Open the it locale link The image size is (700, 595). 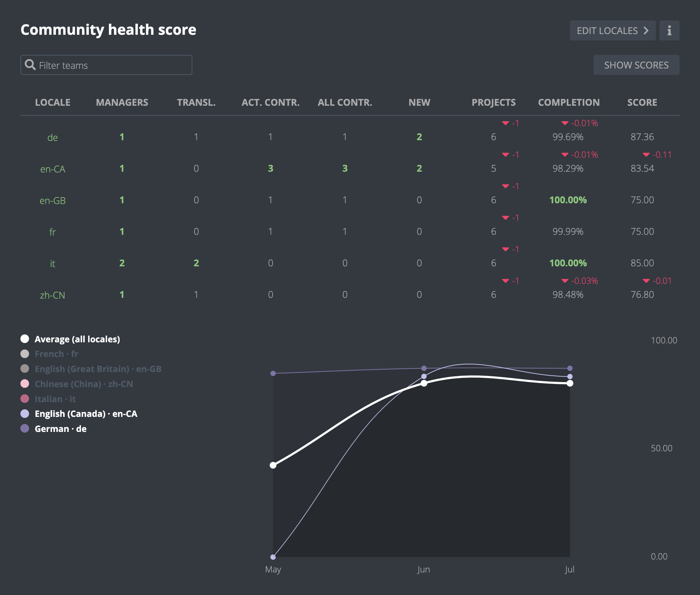click(53, 263)
